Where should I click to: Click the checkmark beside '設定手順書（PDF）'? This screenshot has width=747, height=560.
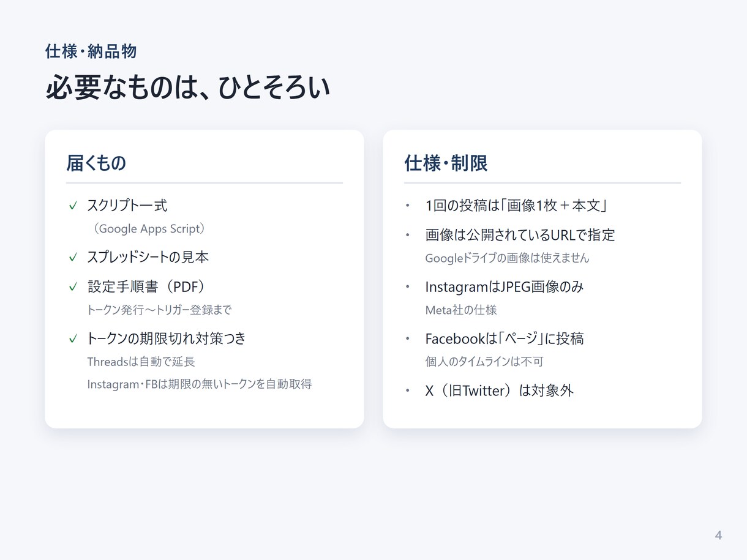[73, 286]
